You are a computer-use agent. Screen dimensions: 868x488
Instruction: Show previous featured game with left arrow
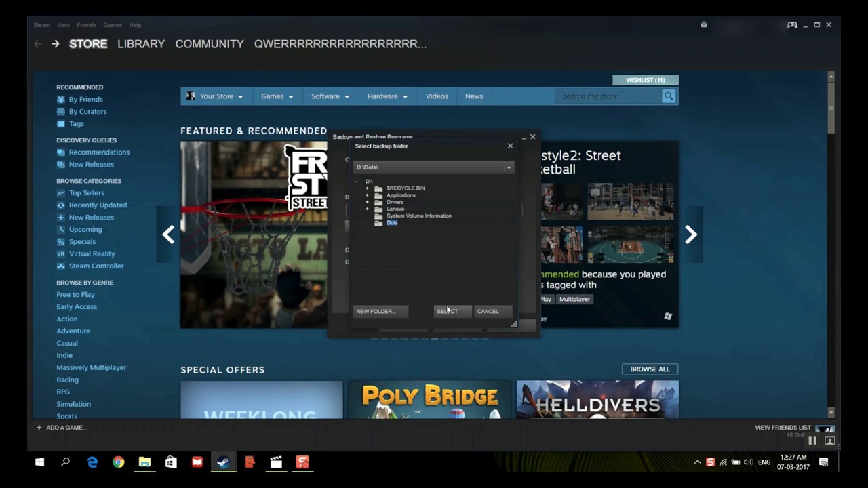[168, 235]
